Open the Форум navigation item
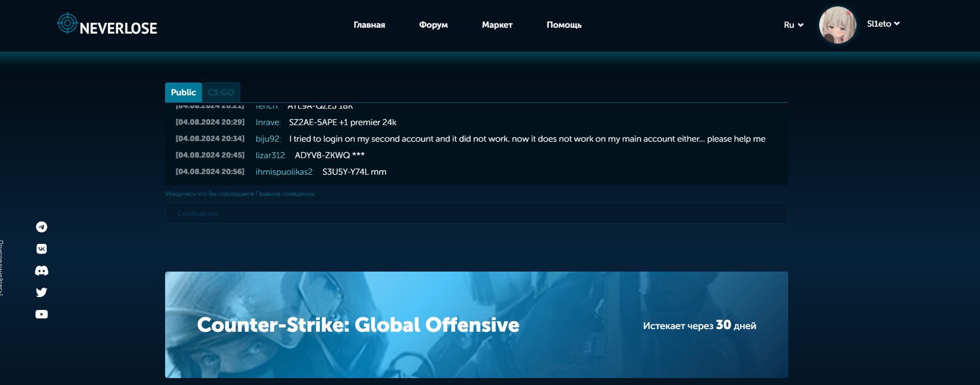The image size is (980, 385). [x=434, y=25]
